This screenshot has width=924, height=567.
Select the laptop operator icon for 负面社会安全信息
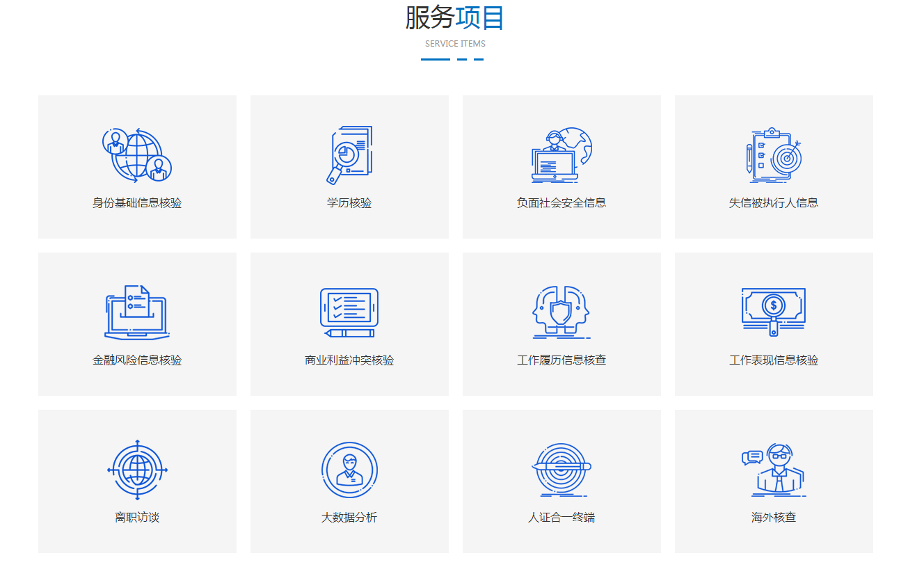561,154
